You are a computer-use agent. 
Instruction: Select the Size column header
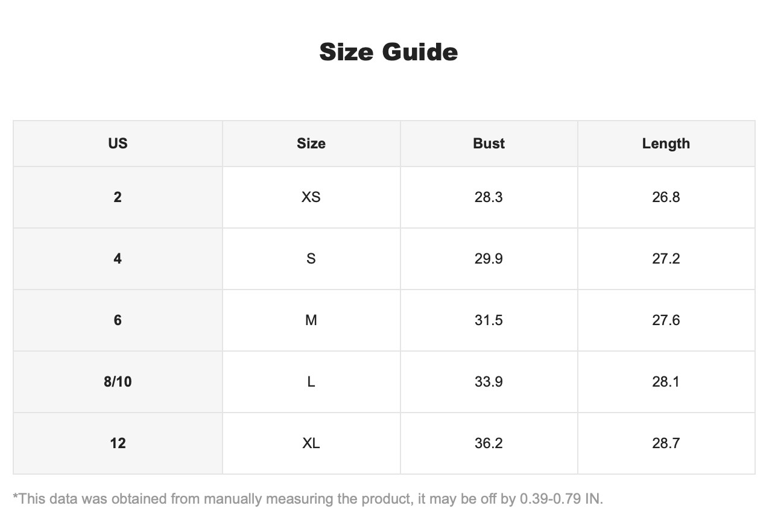[x=311, y=144]
